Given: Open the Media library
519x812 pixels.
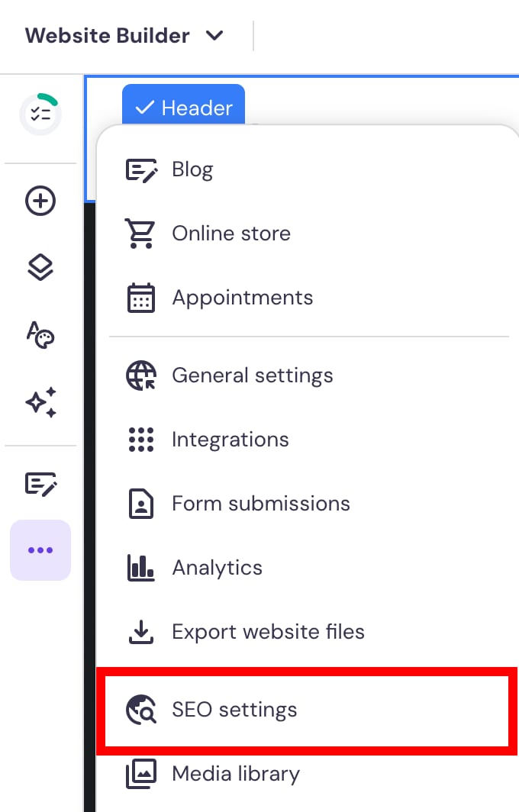Looking at the screenshot, I should (235, 774).
